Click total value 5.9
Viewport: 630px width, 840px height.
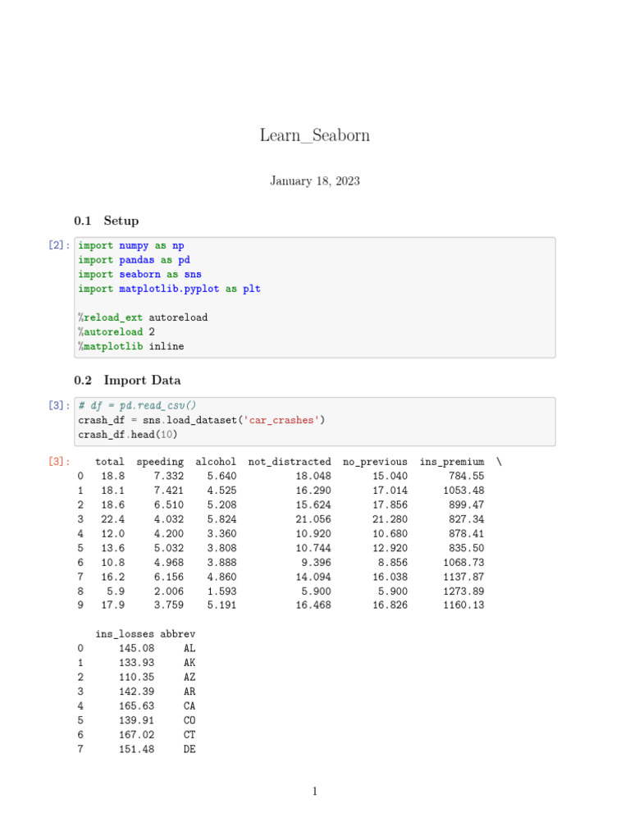pos(116,591)
